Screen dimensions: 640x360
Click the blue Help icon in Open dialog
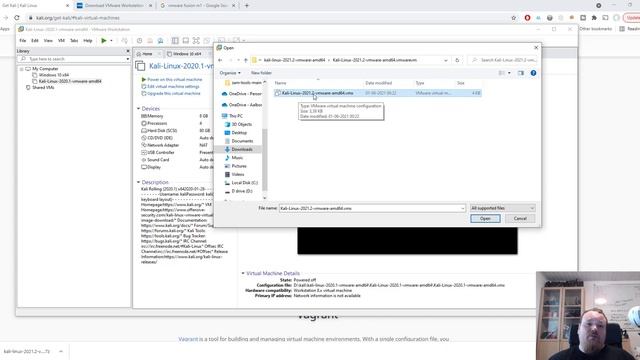[533, 73]
